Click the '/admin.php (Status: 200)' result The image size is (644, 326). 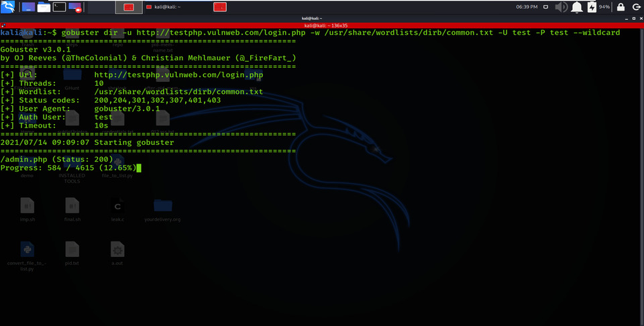[56, 159]
